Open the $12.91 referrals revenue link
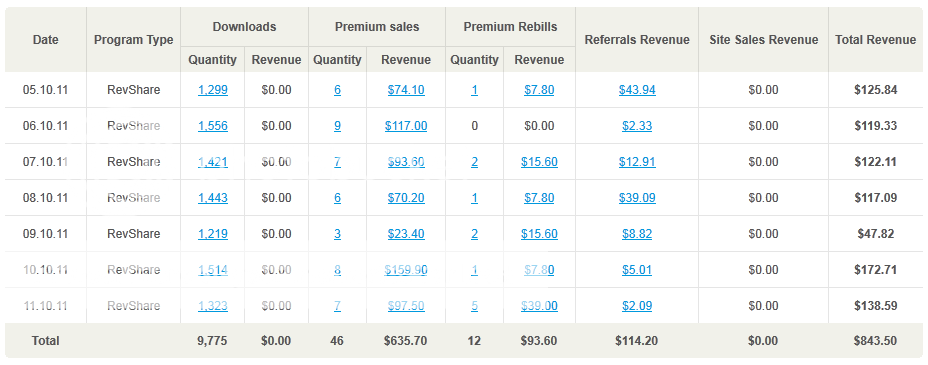 (637, 162)
